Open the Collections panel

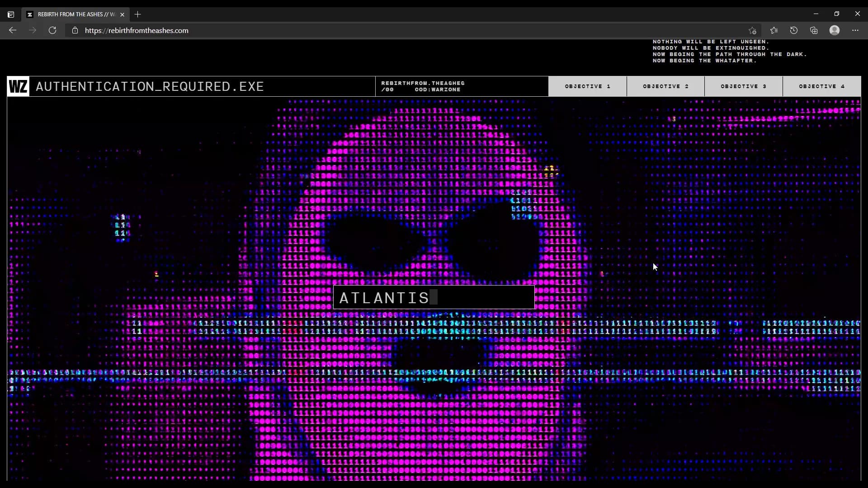(814, 30)
